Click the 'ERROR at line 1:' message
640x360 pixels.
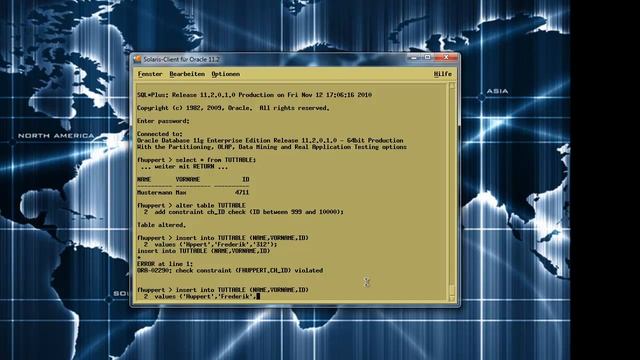tap(165, 264)
